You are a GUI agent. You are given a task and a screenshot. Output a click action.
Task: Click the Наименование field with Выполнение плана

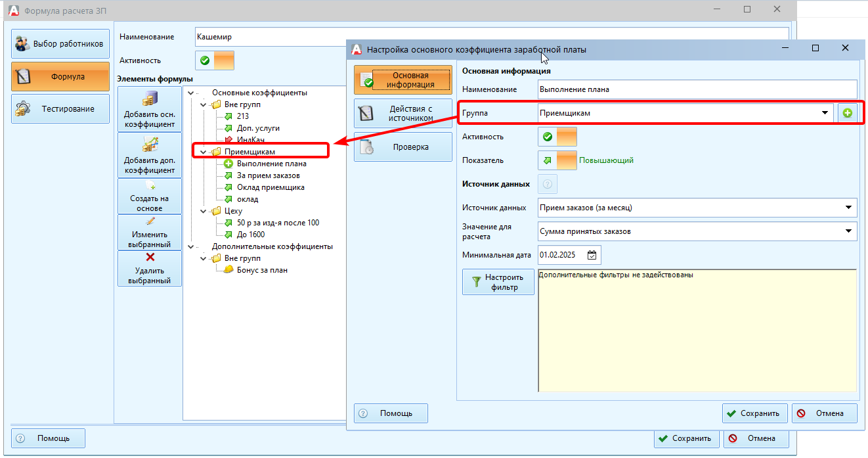point(697,89)
